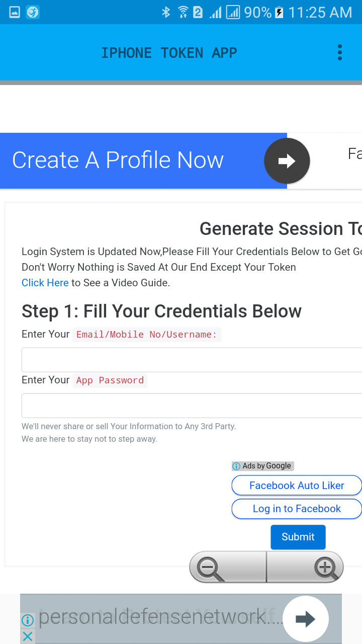Click the Facebook Auto Liker link
The image size is (362, 644).
click(297, 485)
